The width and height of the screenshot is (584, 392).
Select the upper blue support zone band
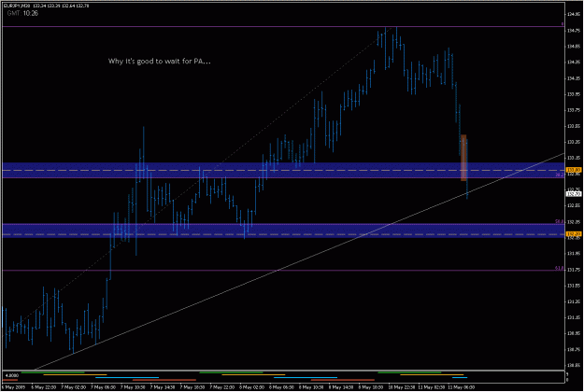(x=283, y=171)
